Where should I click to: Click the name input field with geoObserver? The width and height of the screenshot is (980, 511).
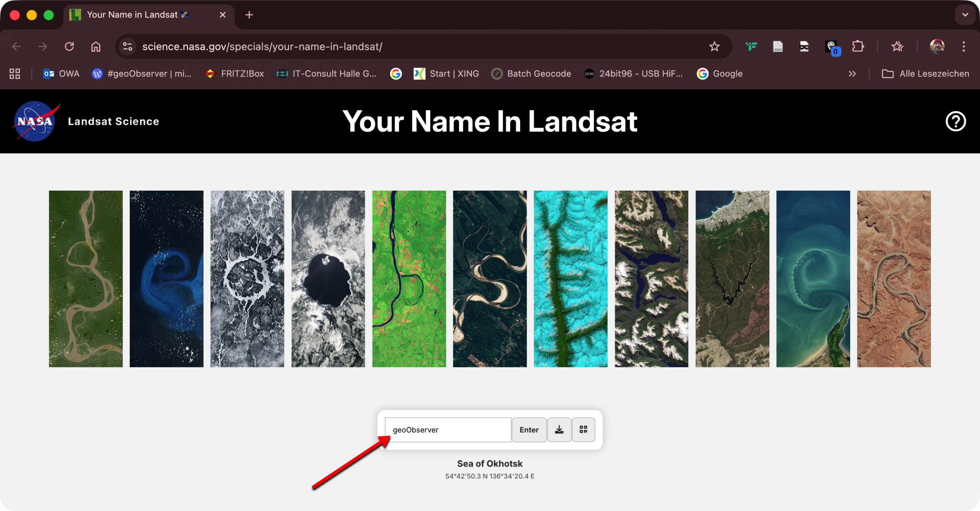pos(448,429)
